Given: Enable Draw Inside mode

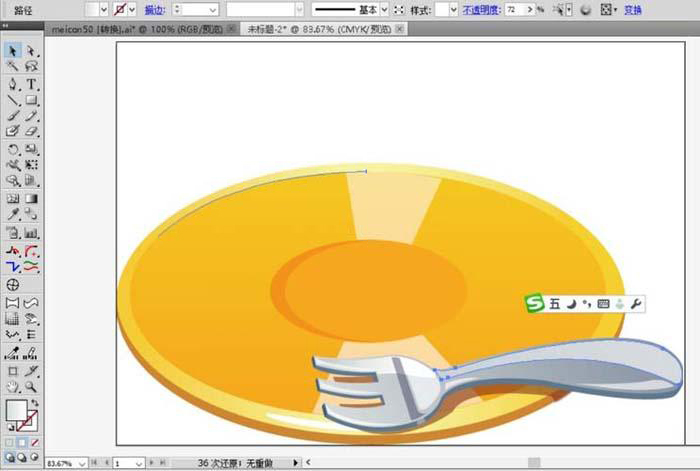Looking at the screenshot, I should pos(34,457).
